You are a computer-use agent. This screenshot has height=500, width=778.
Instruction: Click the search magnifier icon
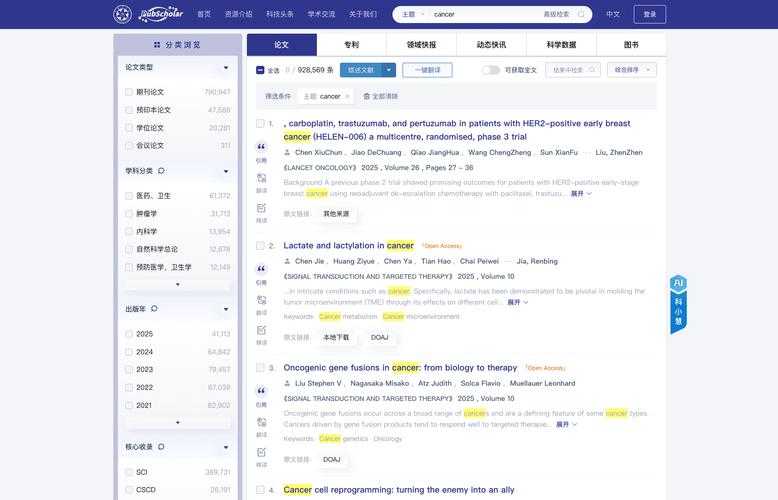click(x=584, y=14)
